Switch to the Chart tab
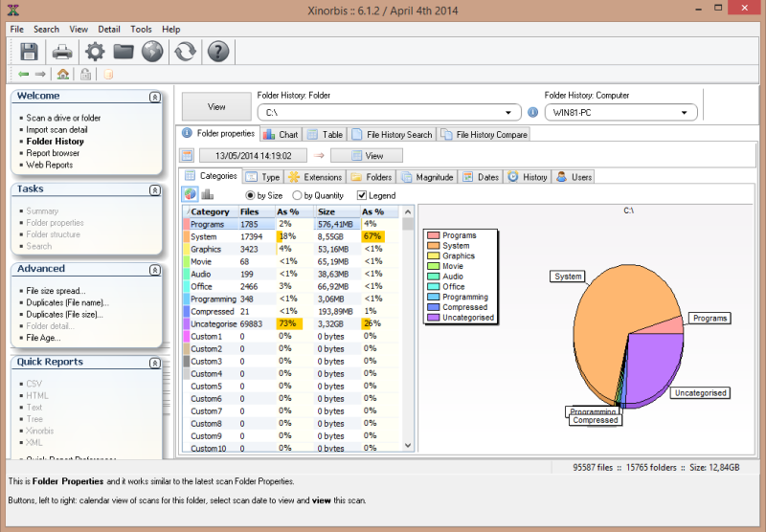This screenshot has height=532, width=766. pyautogui.click(x=281, y=134)
